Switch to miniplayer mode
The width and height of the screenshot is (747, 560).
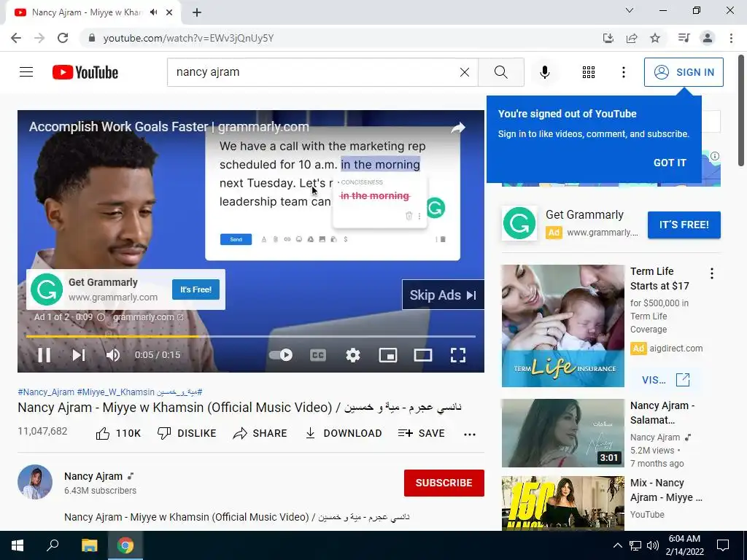click(388, 355)
